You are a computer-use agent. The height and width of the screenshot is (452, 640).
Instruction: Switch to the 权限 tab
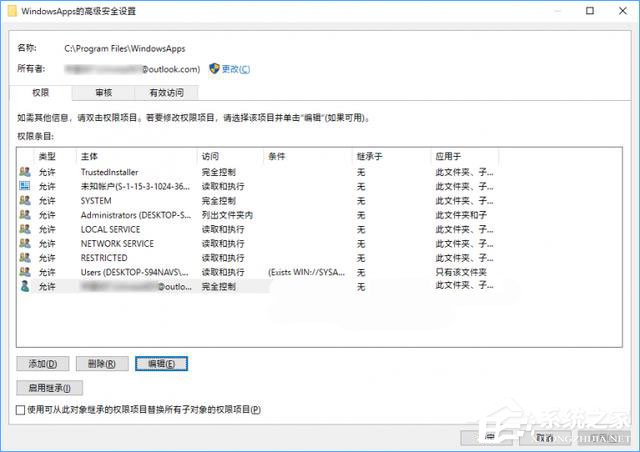(x=40, y=93)
